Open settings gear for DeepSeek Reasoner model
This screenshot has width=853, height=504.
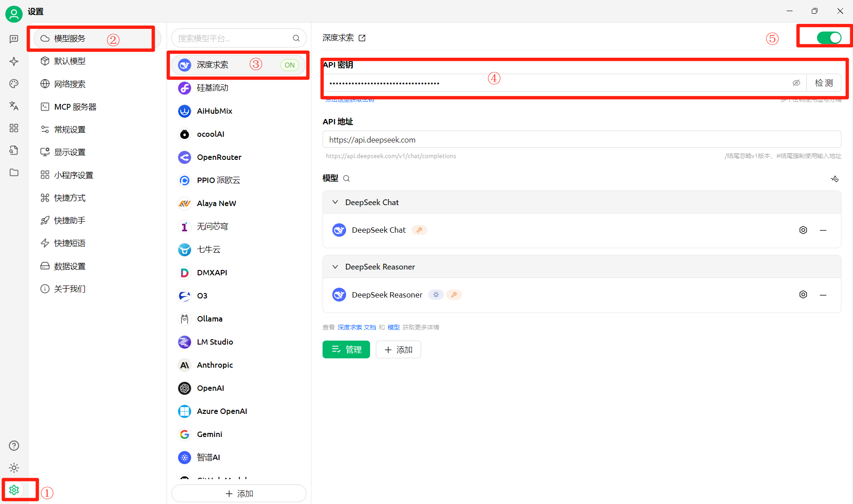pos(803,295)
